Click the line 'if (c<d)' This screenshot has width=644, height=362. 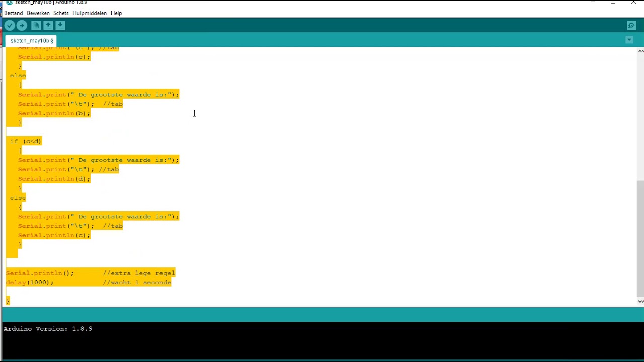click(26, 141)
